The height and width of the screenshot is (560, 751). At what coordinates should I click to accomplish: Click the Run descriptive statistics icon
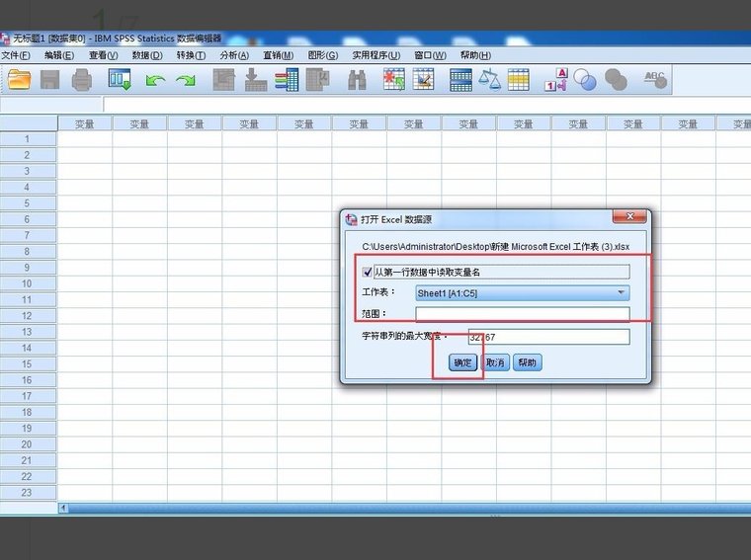tap(317, 79)
